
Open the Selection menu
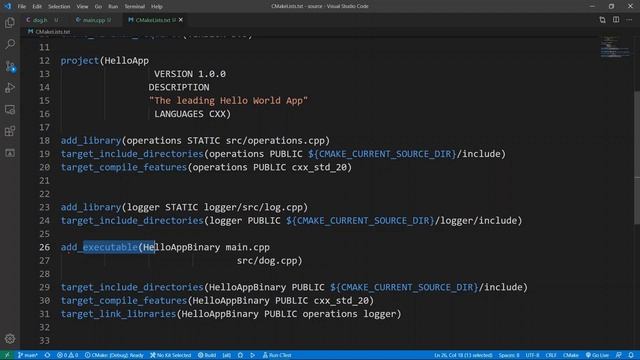click(x=59, y=7)
